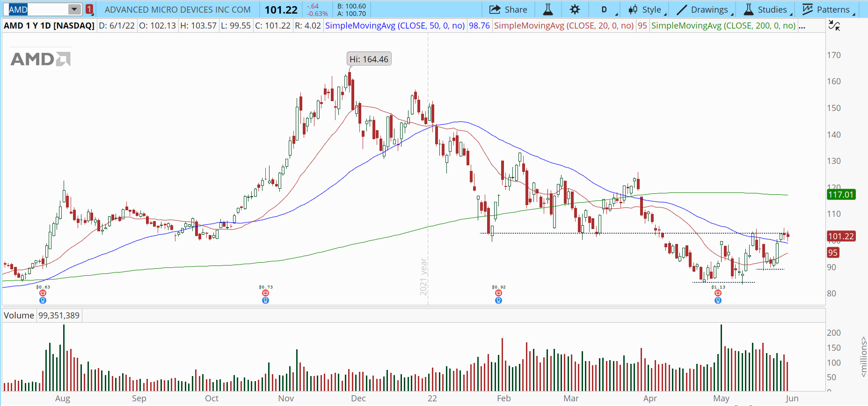
Task: Click the 'Dec' label on the time axis
Action: point(358,398)
